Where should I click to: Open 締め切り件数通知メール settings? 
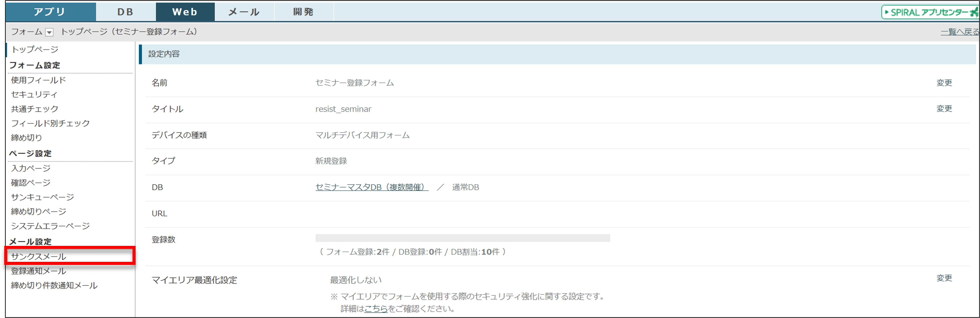[x=54, y=285]
